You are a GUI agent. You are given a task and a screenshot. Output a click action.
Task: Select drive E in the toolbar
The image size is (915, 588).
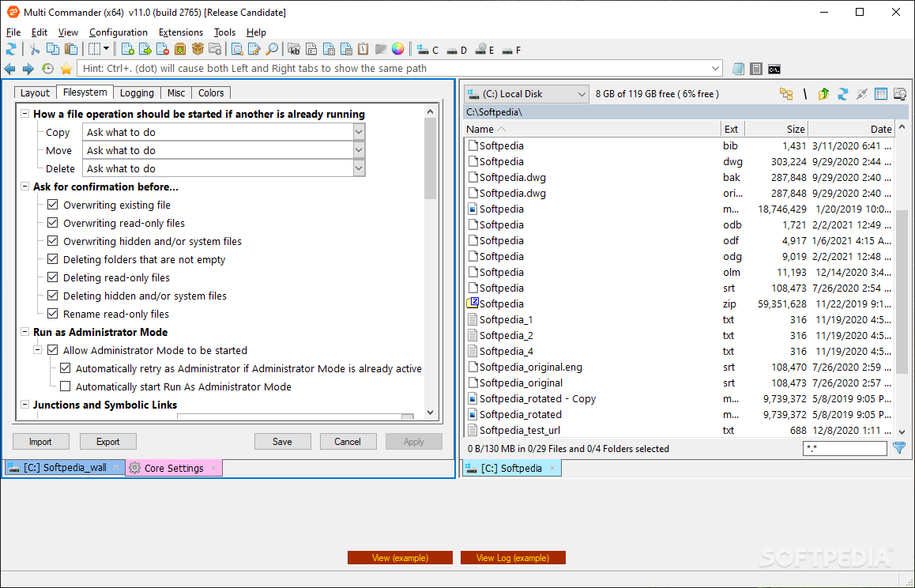coord(485,51)
